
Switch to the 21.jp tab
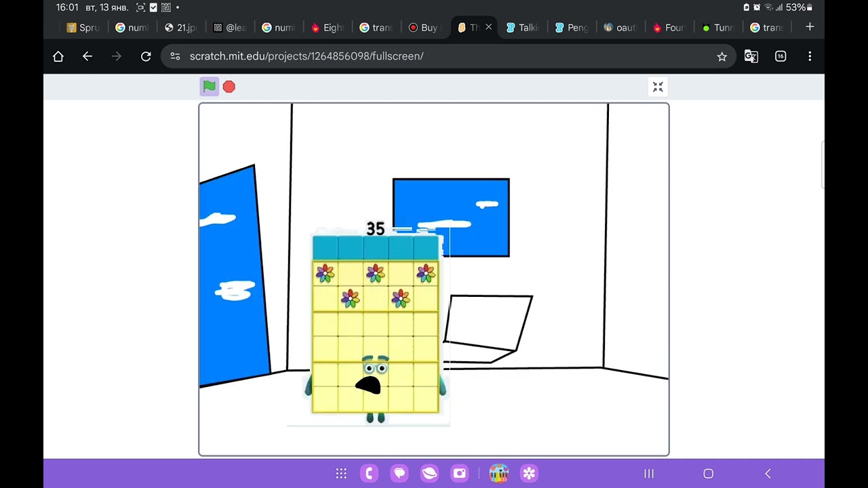[181, 28]
